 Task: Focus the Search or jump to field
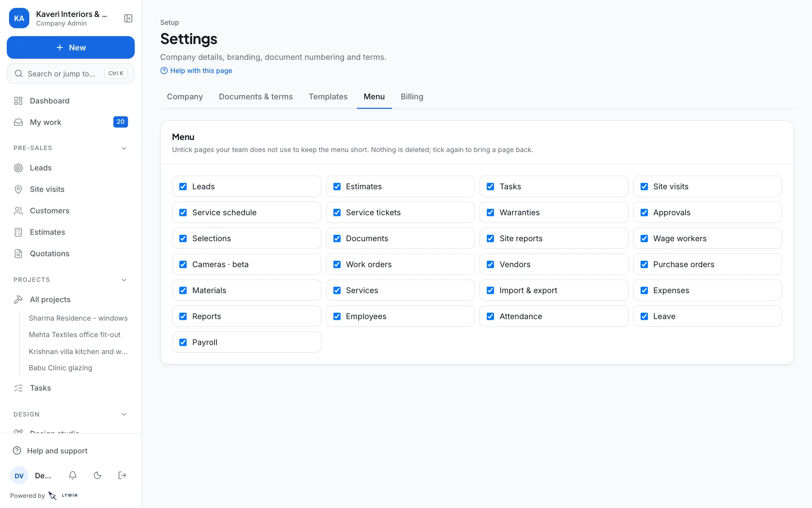pos(71,73)
